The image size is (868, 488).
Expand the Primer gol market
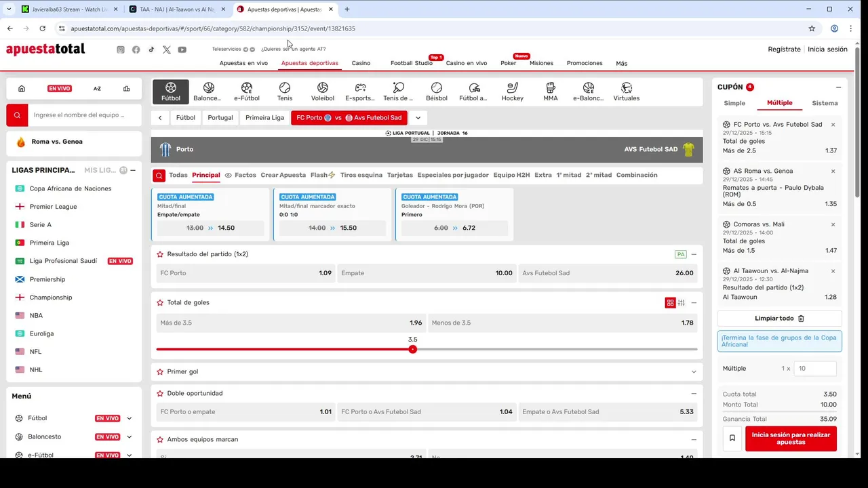[x=694, y=372]
